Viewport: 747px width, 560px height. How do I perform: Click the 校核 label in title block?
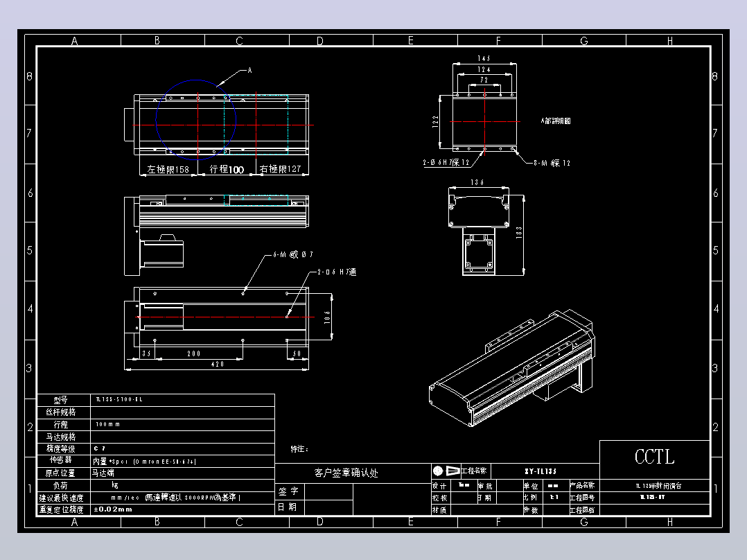point(439,498)
